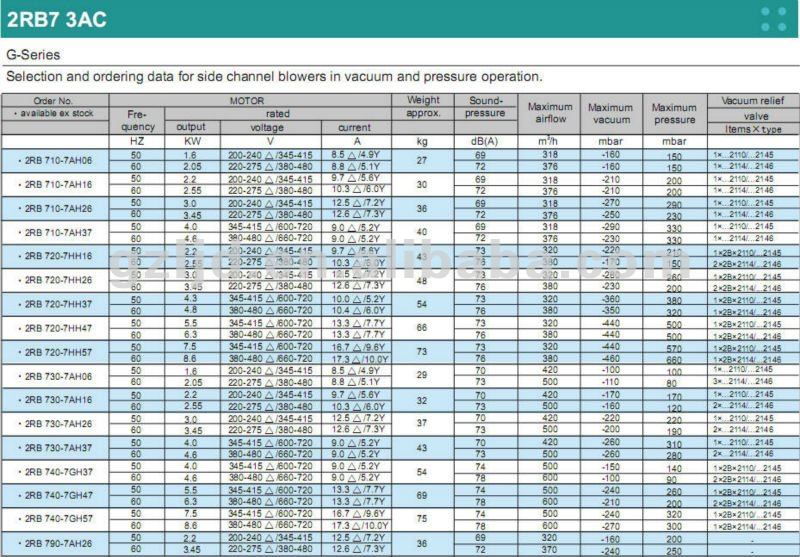Click the Maximum pressure column header
The height and width of the screenshot is (557, 800).
tap(674, 113)
